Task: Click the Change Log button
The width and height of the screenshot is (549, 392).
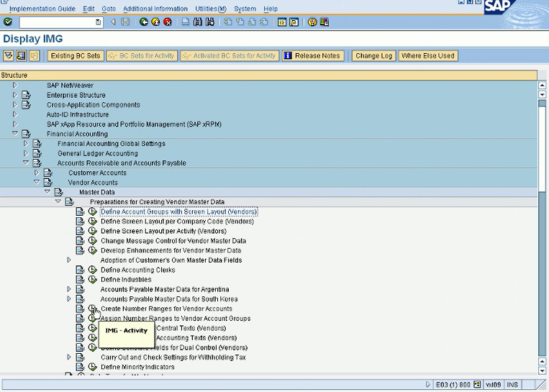Action: point(374,55)
